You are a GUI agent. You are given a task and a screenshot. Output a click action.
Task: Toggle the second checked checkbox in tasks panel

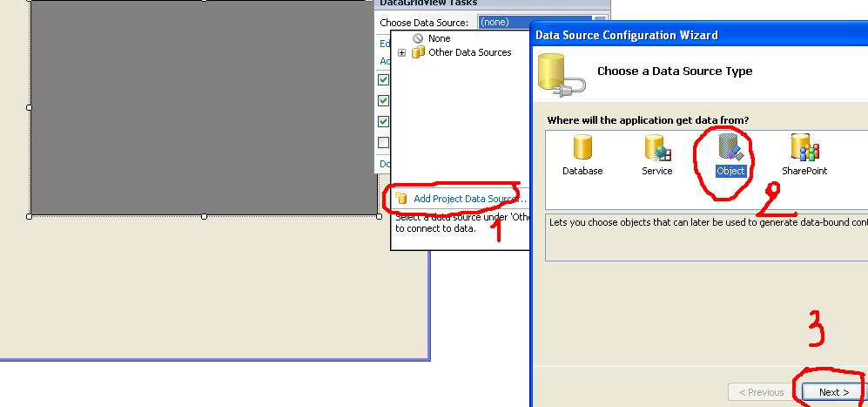383,100
